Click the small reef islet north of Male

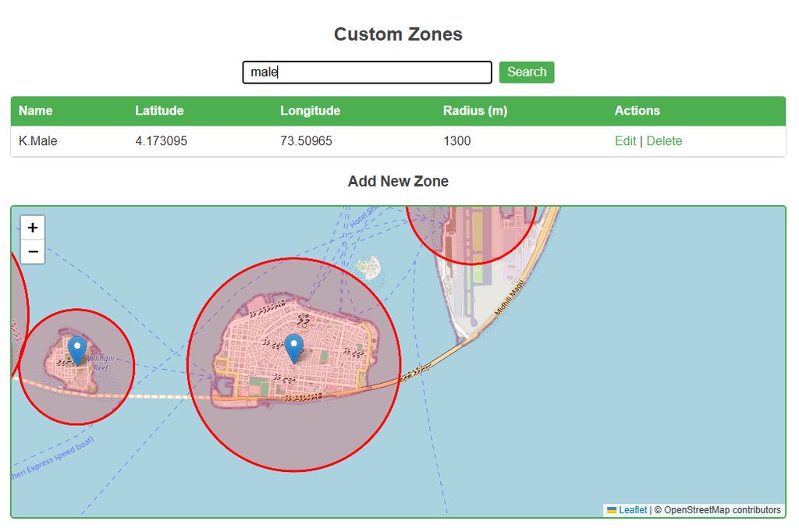point(369,267)
